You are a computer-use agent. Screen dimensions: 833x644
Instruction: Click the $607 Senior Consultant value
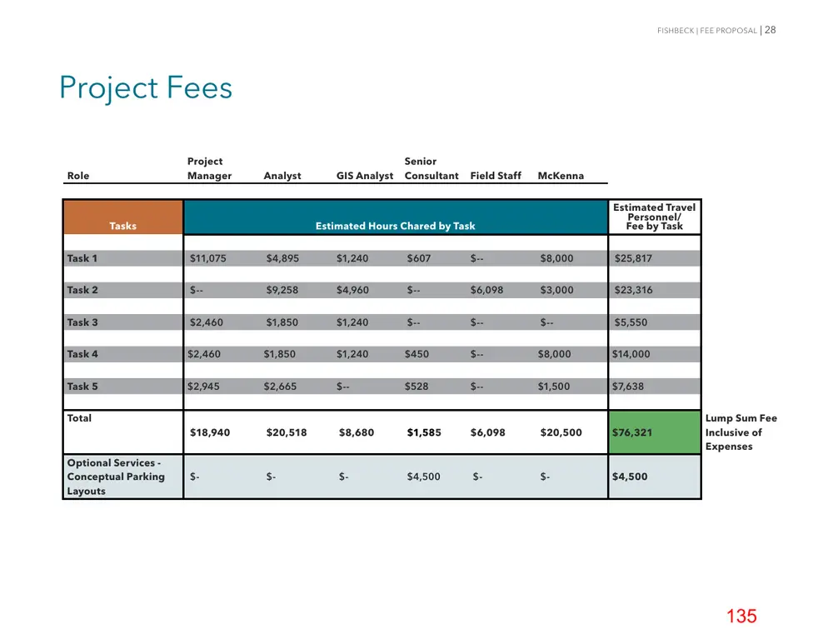pyautogui.click(x=419, y=258)
